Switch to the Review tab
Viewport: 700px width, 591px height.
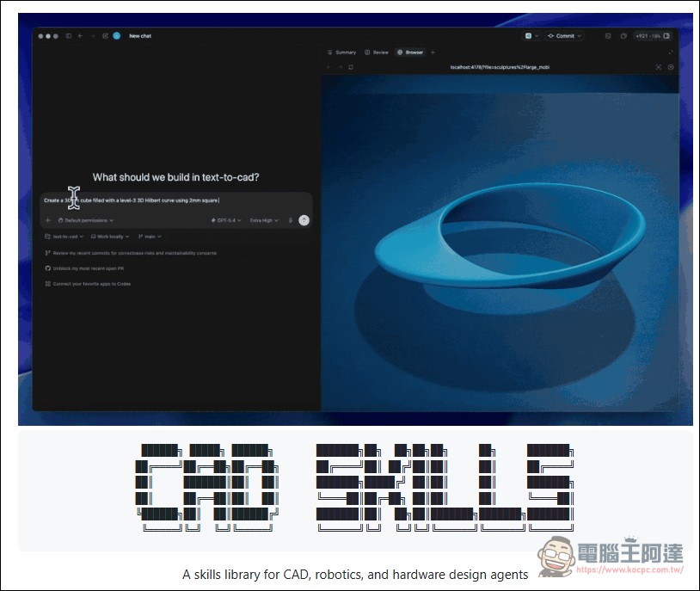[377, 52]
